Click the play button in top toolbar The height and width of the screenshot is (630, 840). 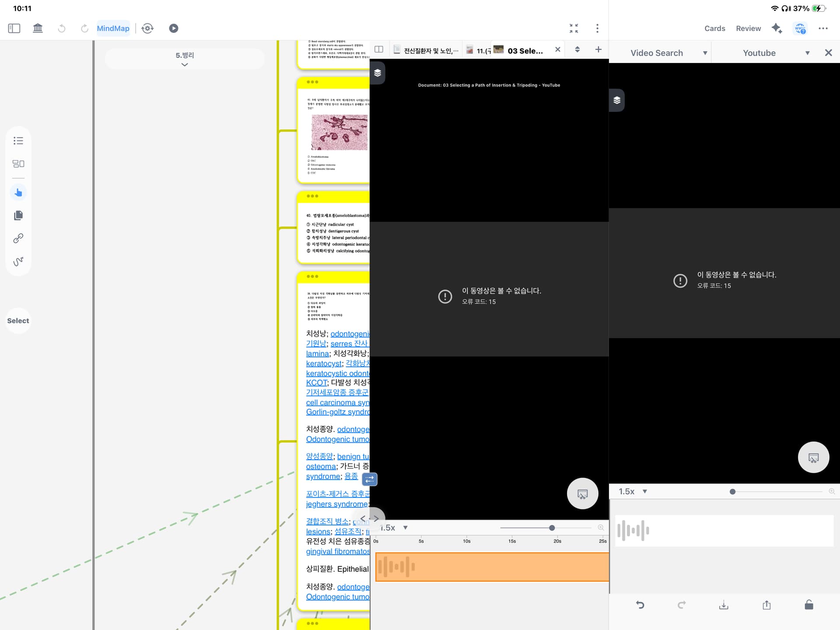tap(174, 28)
